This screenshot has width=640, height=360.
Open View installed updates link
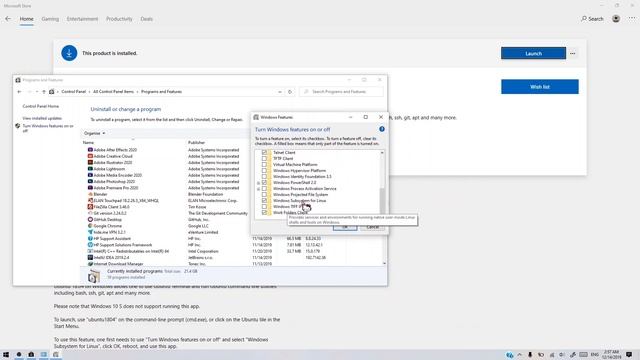[x=42, y=118]
